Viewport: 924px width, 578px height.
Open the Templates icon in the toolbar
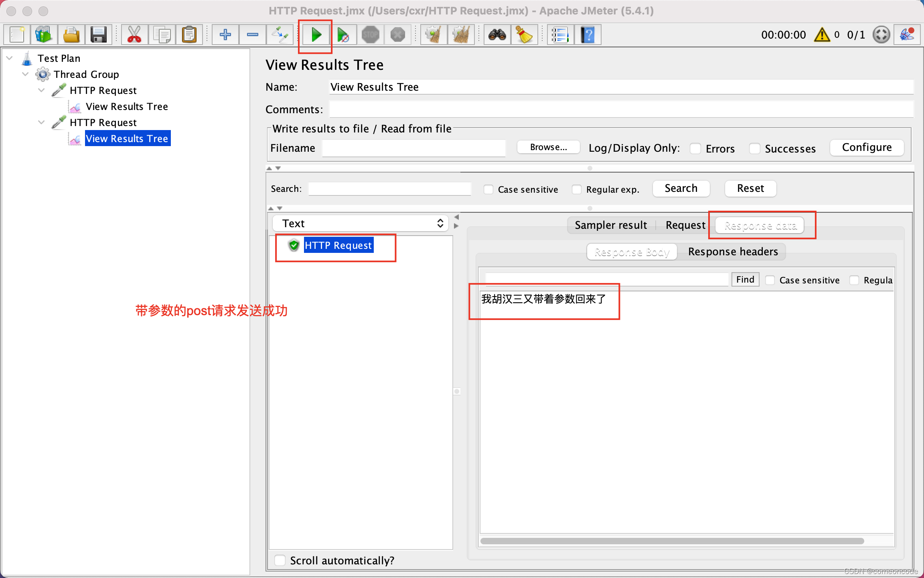[x=44, y=35]
